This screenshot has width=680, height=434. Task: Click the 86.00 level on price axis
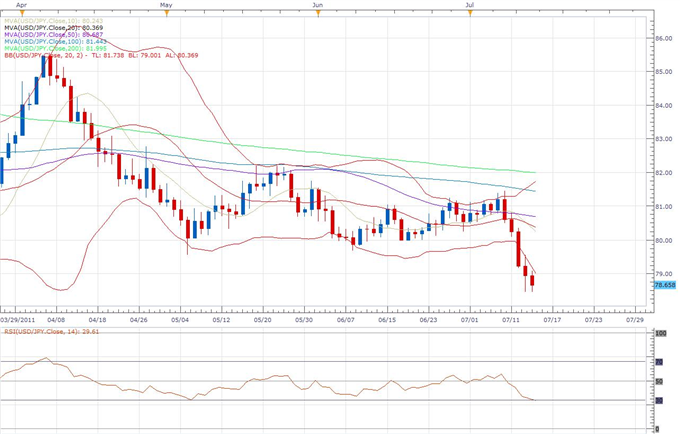pos(662,38)
